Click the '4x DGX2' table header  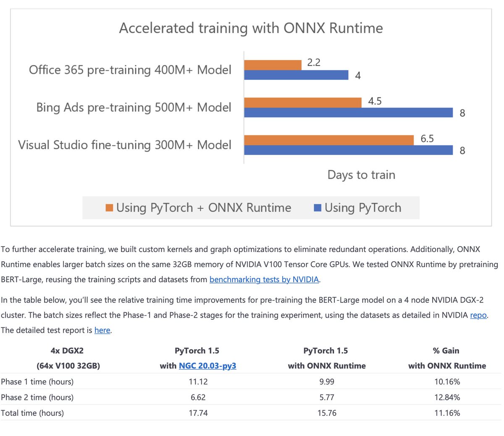(67, 351)
